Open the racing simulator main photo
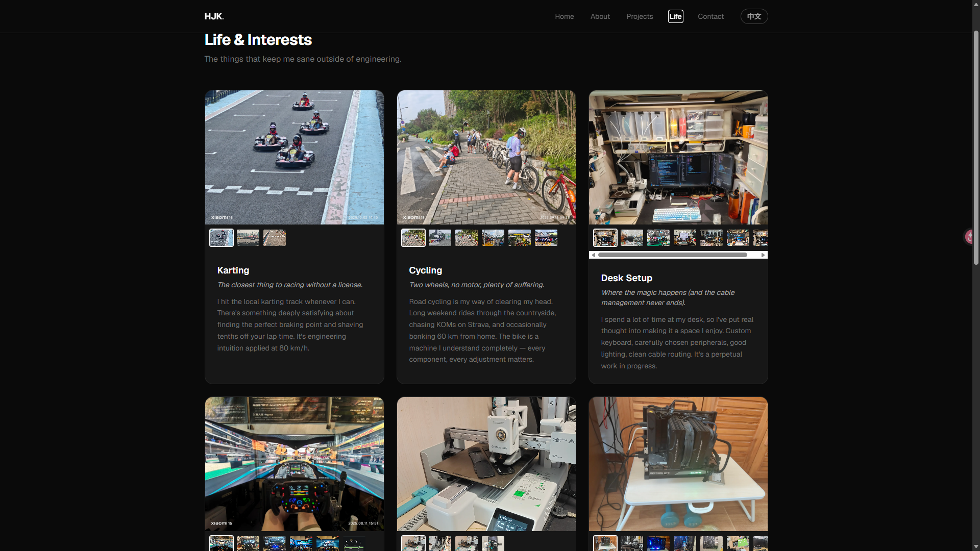 point(295,464)
